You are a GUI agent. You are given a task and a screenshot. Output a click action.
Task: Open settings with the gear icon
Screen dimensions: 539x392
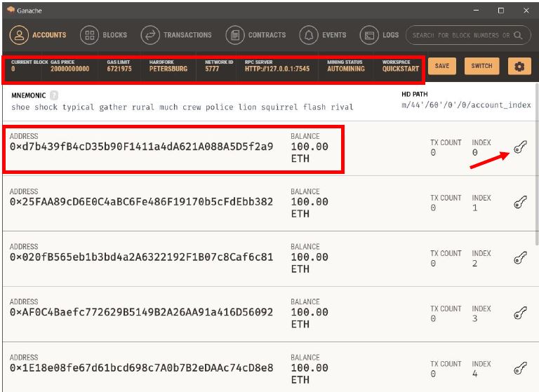click(x=519, y=67)
